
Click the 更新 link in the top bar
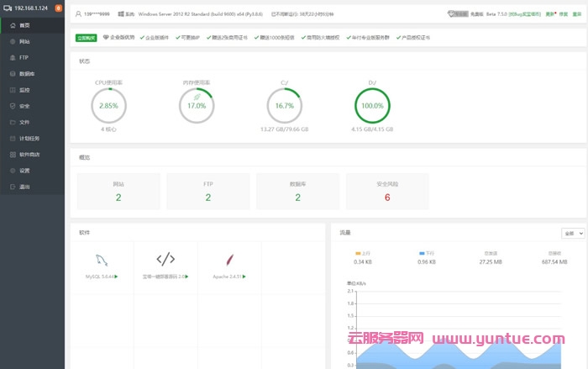(550, 14)
